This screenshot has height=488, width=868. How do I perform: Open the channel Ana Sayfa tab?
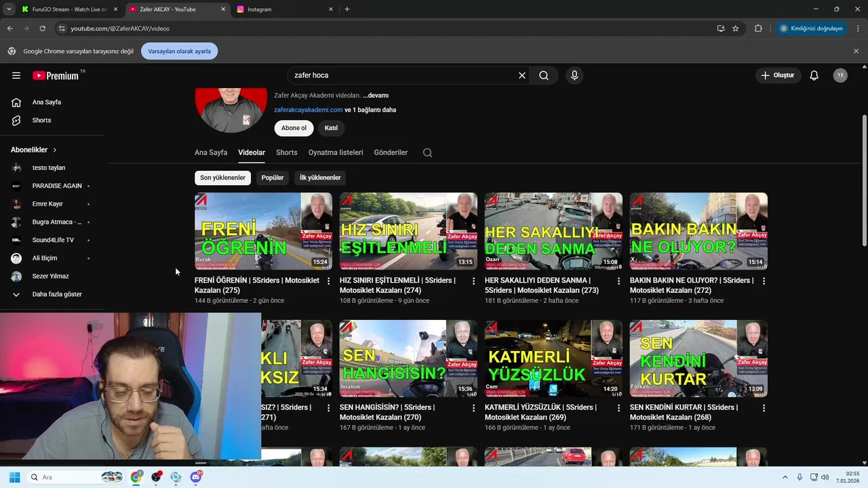coord(211,152)
